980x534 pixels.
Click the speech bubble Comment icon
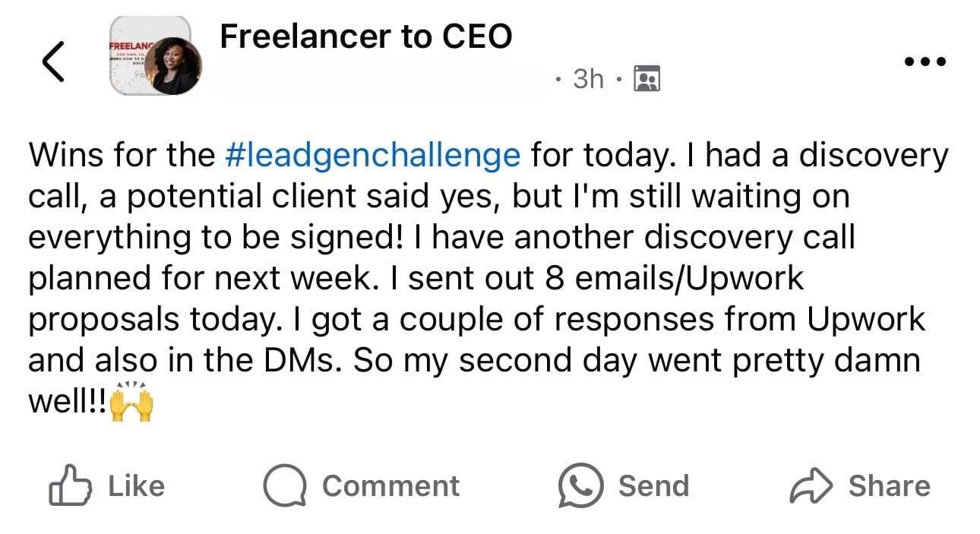tap(285, 486)
